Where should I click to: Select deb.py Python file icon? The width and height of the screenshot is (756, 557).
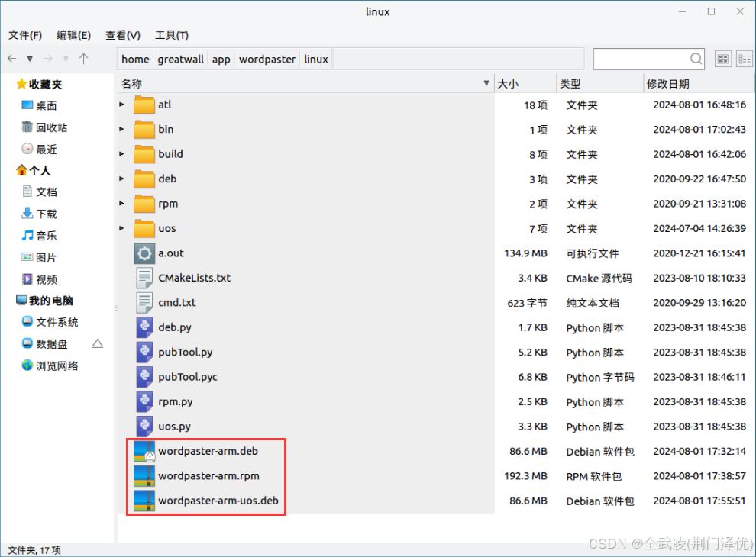[144, 327]
